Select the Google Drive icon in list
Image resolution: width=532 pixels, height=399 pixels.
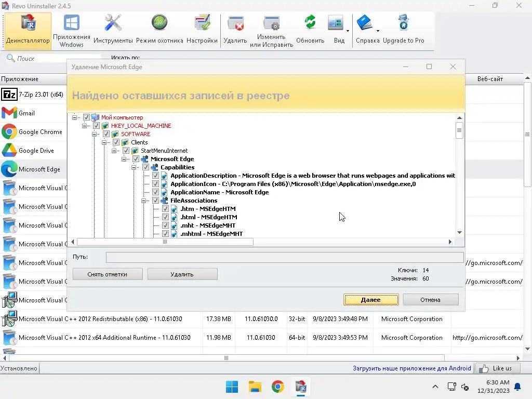click(9, 150)
